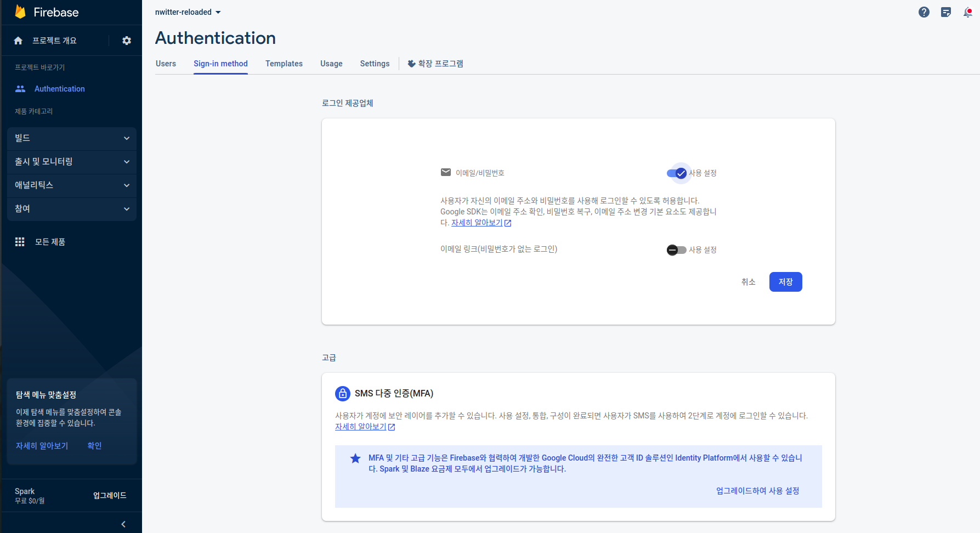This screenshot has width=980, height=533.
Task: Open all products grid icon
Action: click(x=20, y=242)
